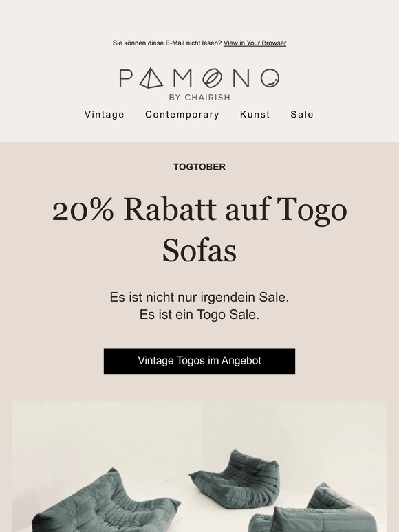Click the tilted ring O in Pamono logo
The height and width of the screenshot is (532, 399).
tap(213, 78)
